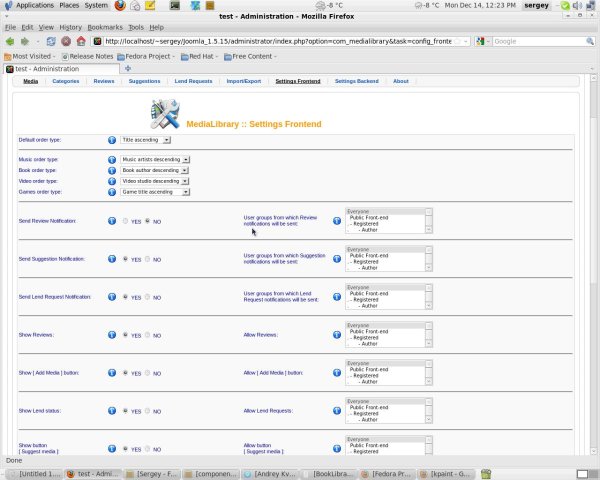Switch to the Categories tab
This screenshot has height=480, width=600.
point(66,81)
